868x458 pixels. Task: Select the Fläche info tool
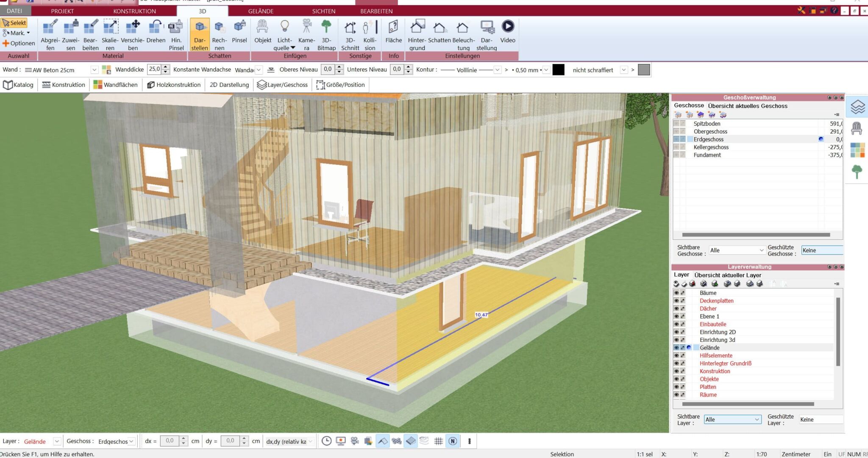(393, 34)
